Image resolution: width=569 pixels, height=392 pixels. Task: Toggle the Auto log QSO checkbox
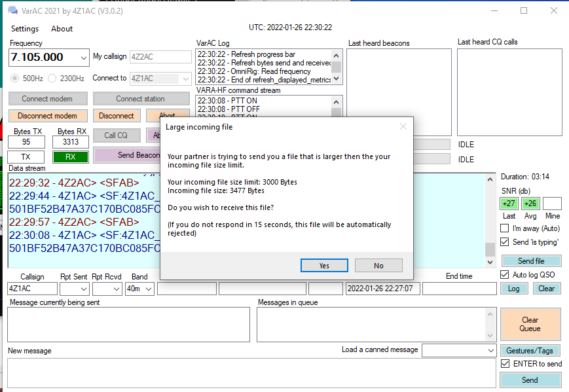(504, 274)
